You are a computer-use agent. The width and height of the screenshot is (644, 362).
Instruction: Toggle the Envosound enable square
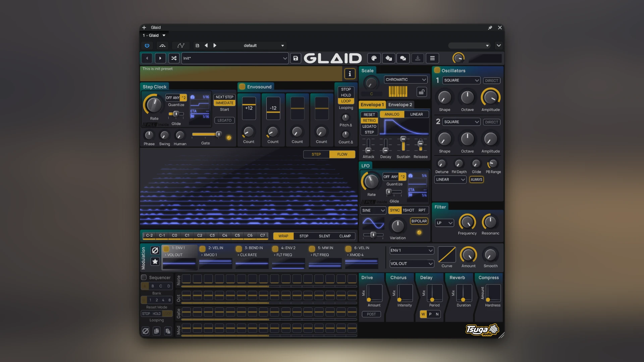[242, 87]
